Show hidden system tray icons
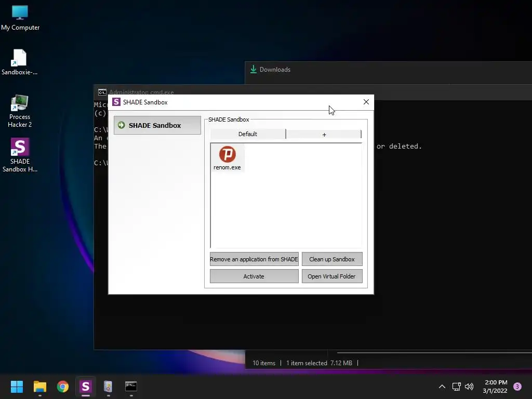 [442, 387]
